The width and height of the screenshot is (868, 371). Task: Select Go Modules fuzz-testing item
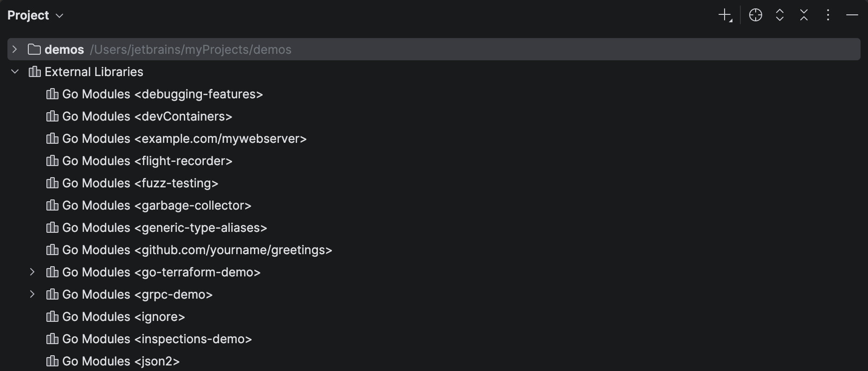[140, 183]
